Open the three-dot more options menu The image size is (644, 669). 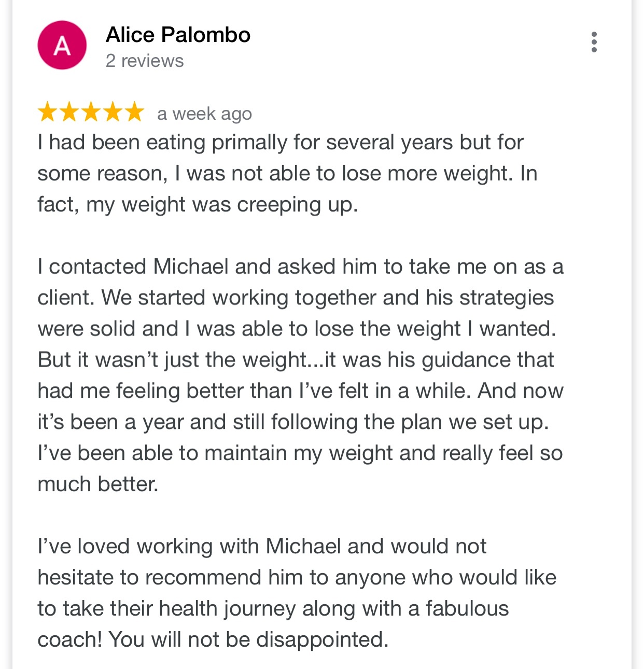click(594, 42)
